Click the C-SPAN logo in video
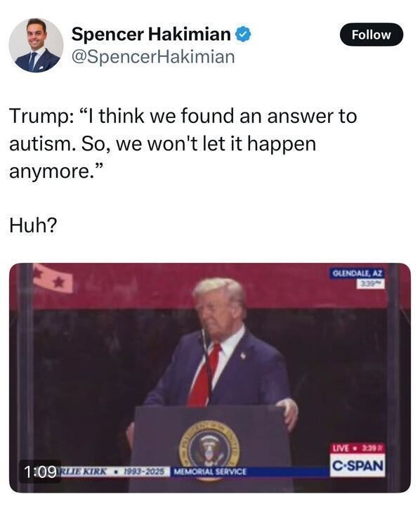420x506 pixels. (357, 466)
